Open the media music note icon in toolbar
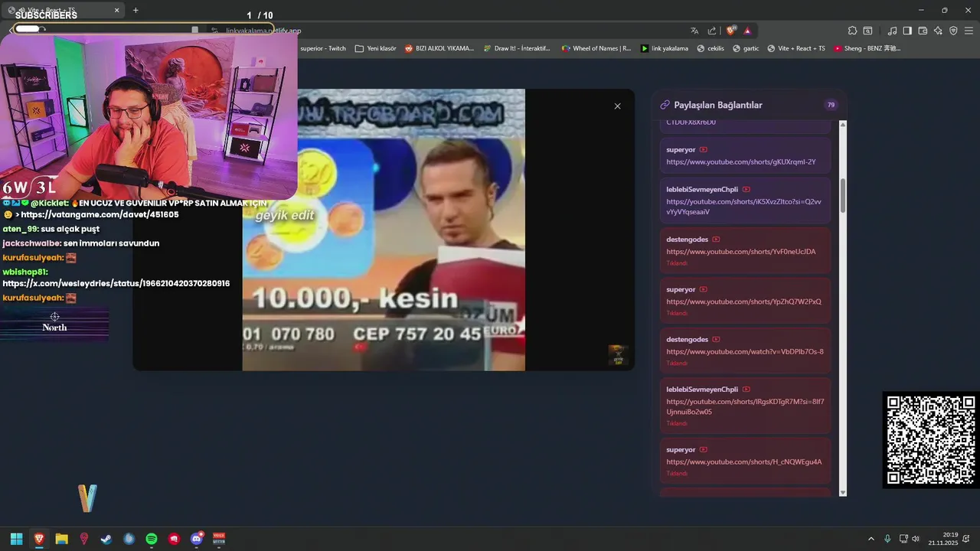Screen dimensions: 980x551 click(x=892, y=31)
